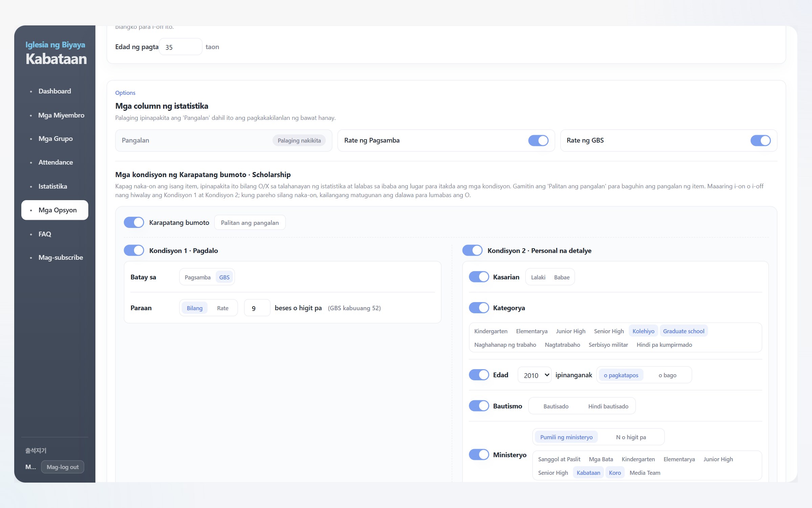812x508 pixels.
Task: Choose Bilang method option
Action: [195, 308]
